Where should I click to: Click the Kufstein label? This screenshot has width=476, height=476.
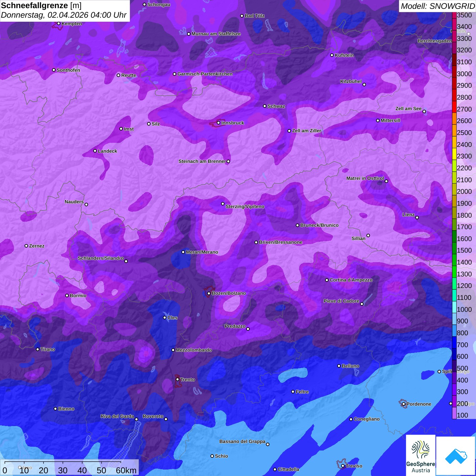click(344, 55)
